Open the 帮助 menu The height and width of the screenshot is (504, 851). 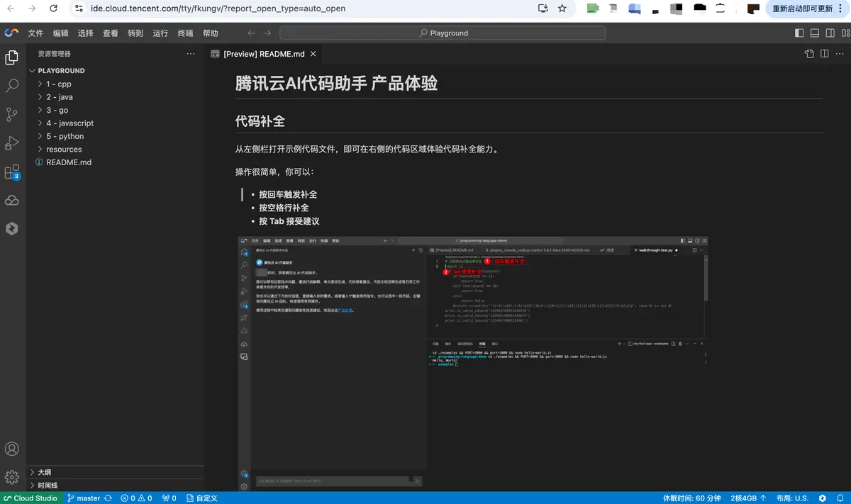coord(211,33)
